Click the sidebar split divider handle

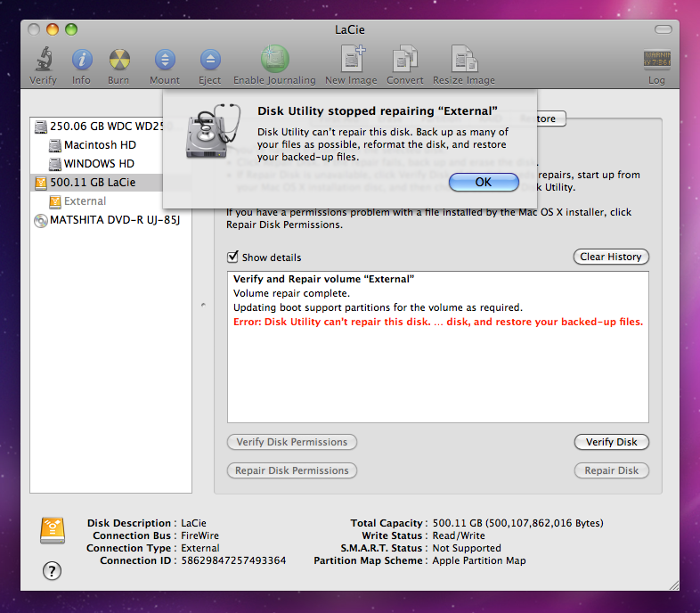tap(203, 305)
